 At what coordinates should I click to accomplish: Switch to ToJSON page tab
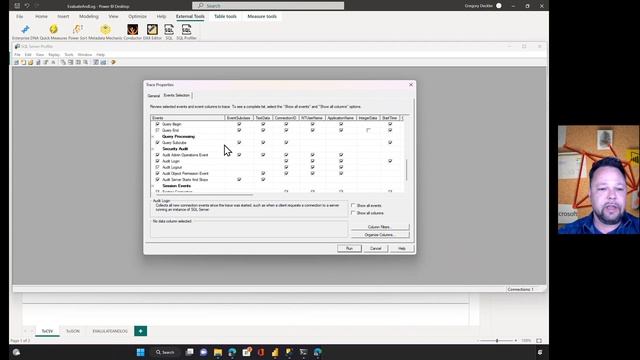click(73, 331)
